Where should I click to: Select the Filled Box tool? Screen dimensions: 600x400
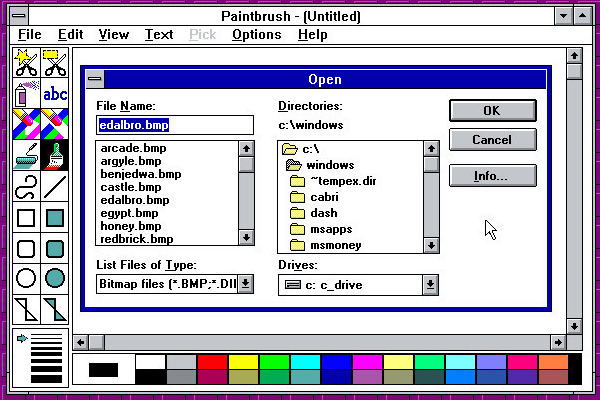(x=55, y=217)
